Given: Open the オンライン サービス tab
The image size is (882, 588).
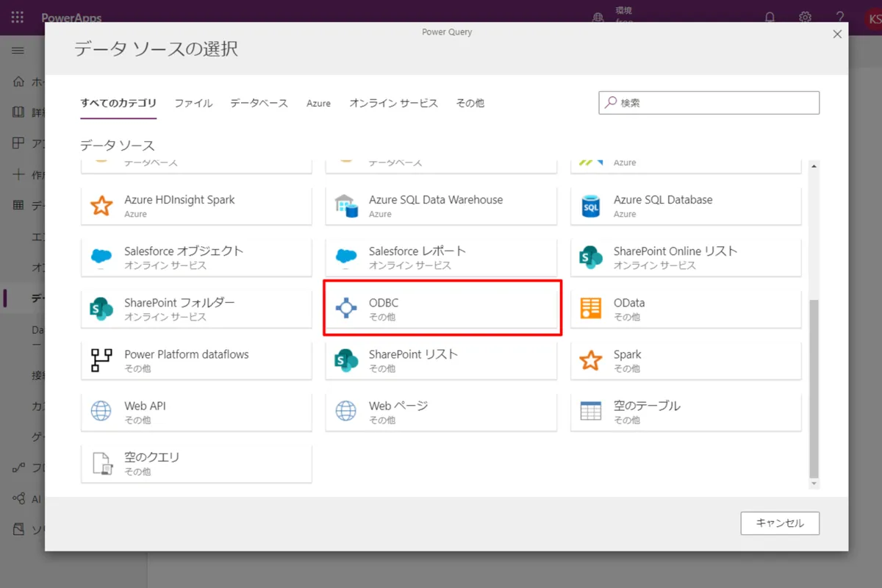Looking at the screenshot, I should coord(394,103).
